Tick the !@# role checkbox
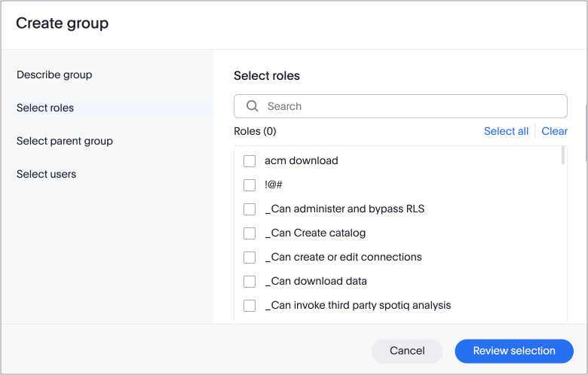 tap(250, 185)
